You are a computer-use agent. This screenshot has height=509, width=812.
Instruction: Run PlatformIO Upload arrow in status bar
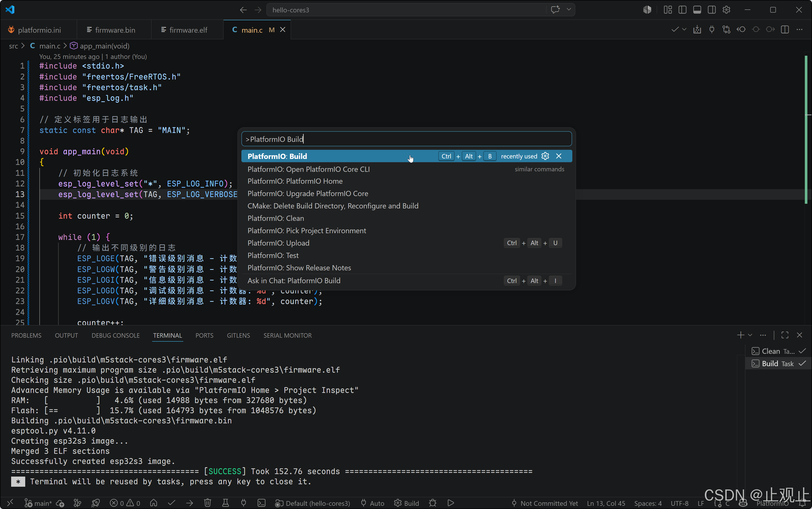190,503
